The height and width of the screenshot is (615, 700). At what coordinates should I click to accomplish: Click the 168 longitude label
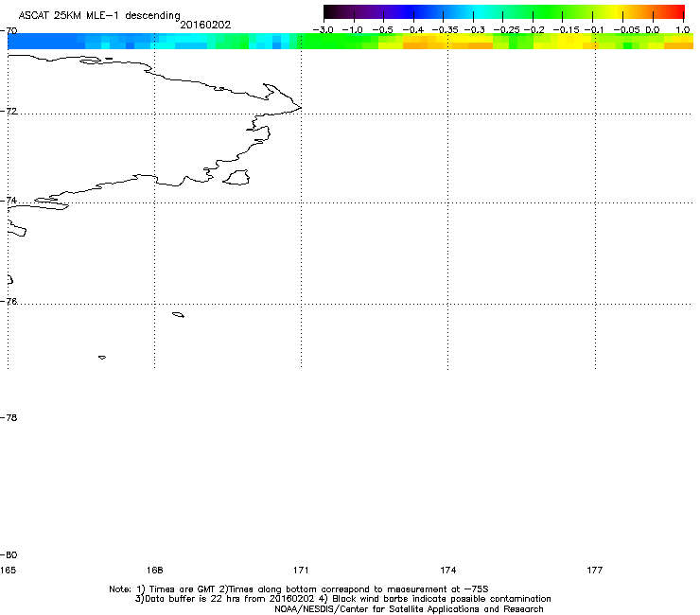(x=154, y=570)
